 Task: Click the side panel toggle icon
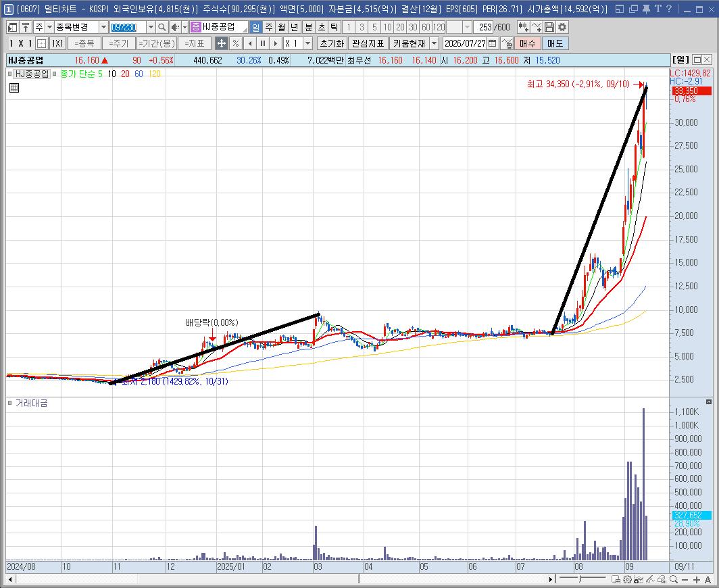click(x=12, y=28)
